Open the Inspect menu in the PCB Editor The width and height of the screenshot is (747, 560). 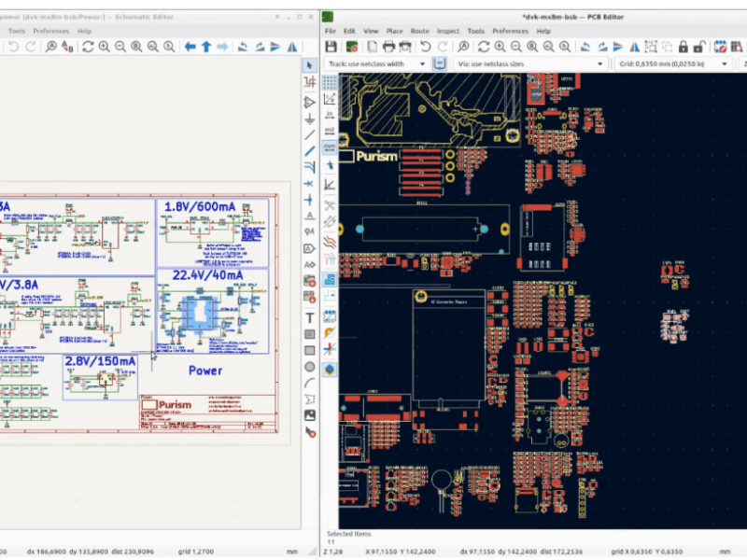click(x=447, y=30)
